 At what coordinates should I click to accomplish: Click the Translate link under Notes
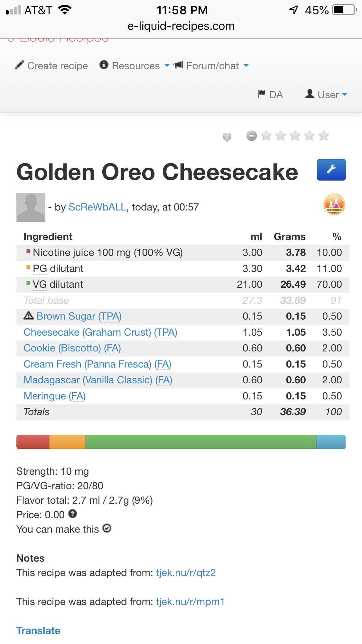coord(38,630)
